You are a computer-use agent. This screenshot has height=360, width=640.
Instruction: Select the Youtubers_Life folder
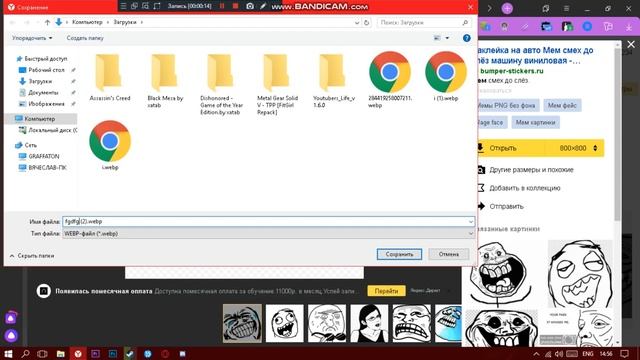(x=334, y=81)
